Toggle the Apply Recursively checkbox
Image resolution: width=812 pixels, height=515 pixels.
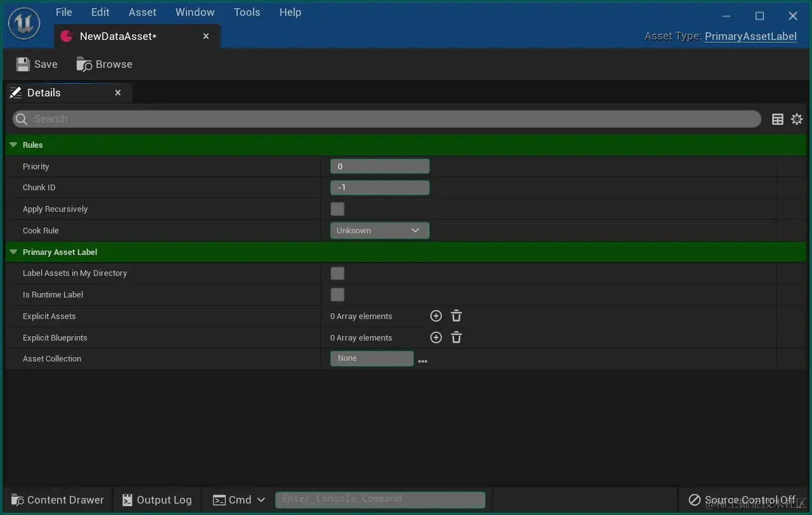(337, 209)
